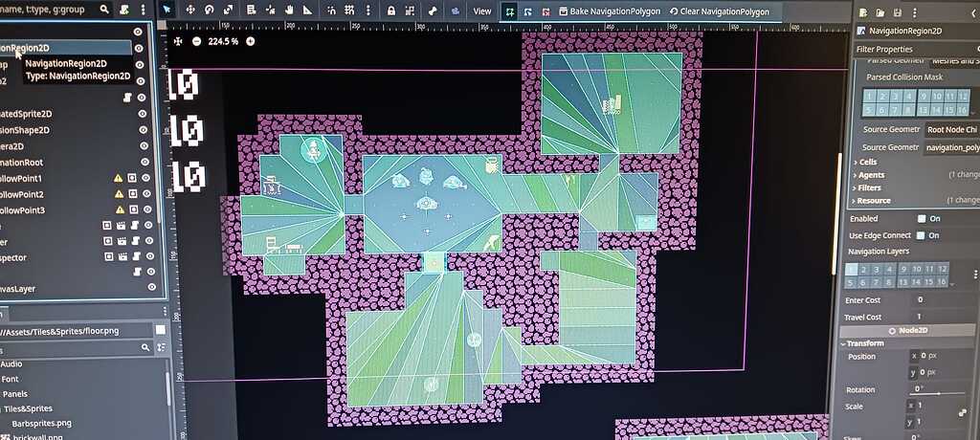Choose the Rotate mode tool
The image size is (980, 440).
coord(210,10)
